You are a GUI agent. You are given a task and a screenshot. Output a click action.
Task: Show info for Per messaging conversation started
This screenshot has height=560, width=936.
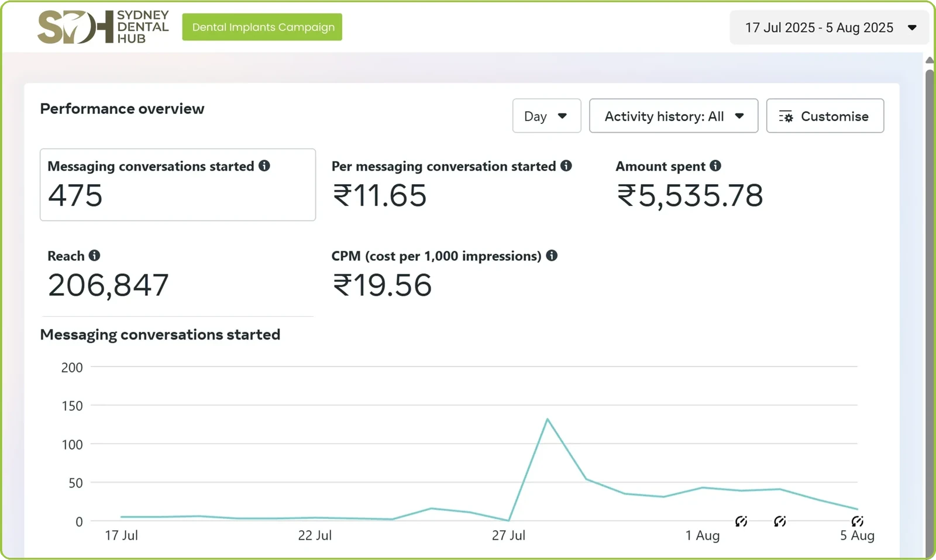click(566, 166)
